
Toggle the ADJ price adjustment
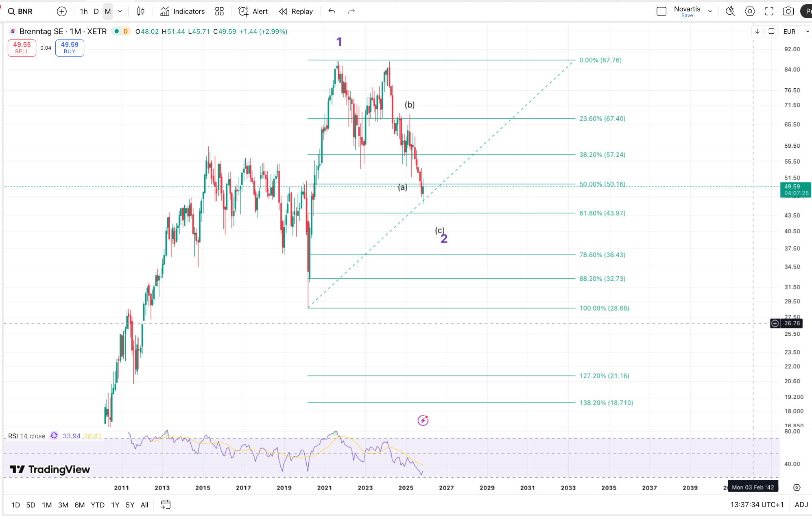point(801,505)
